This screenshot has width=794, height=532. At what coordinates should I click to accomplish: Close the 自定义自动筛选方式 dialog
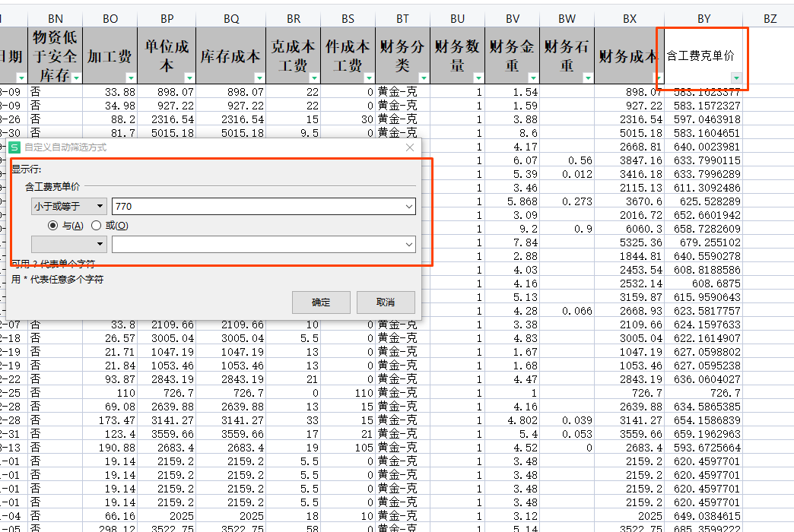[x=410, y=147]
